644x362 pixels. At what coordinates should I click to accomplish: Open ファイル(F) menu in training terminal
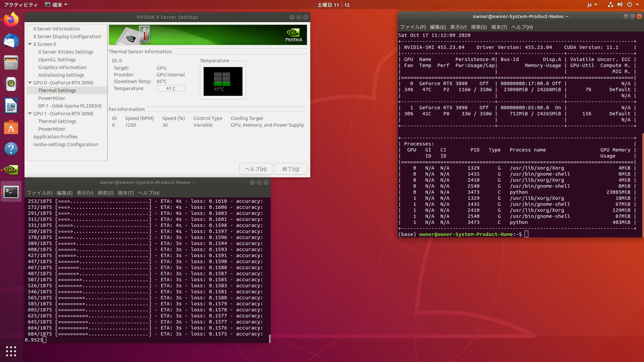(x=39, y=193)
